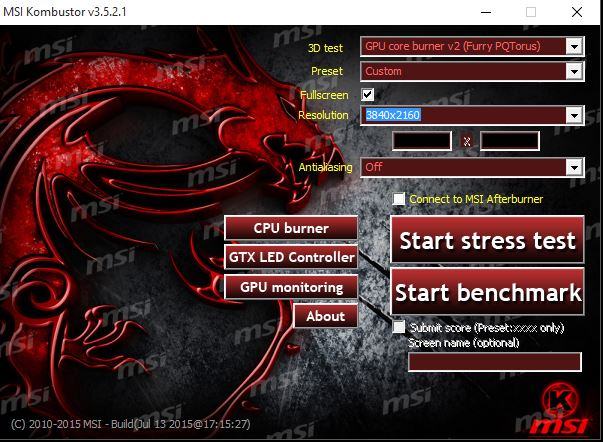Open GTX LED Controller

(x=291, y=257)
